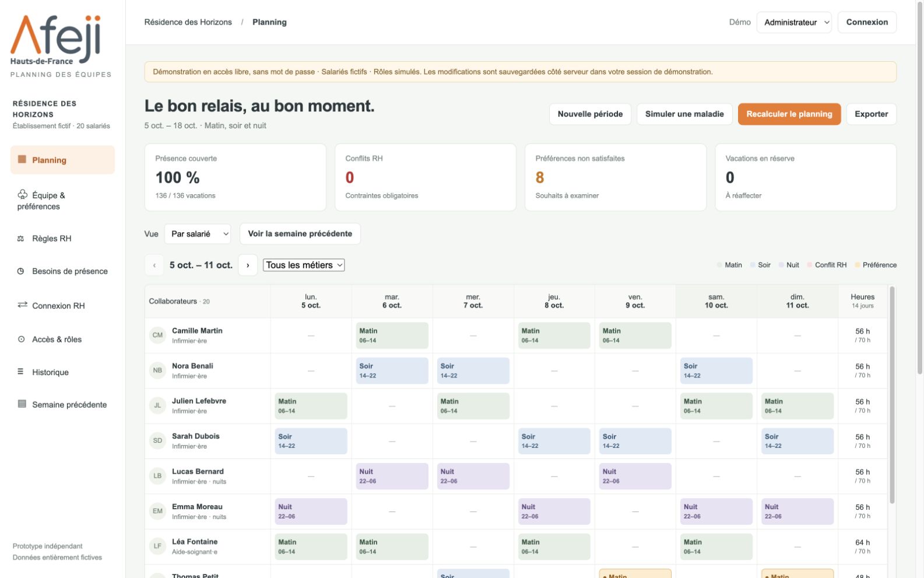Click the Équipe & préférences club icon
Viewport: 924px width, 578px height.
click(23, 194)
